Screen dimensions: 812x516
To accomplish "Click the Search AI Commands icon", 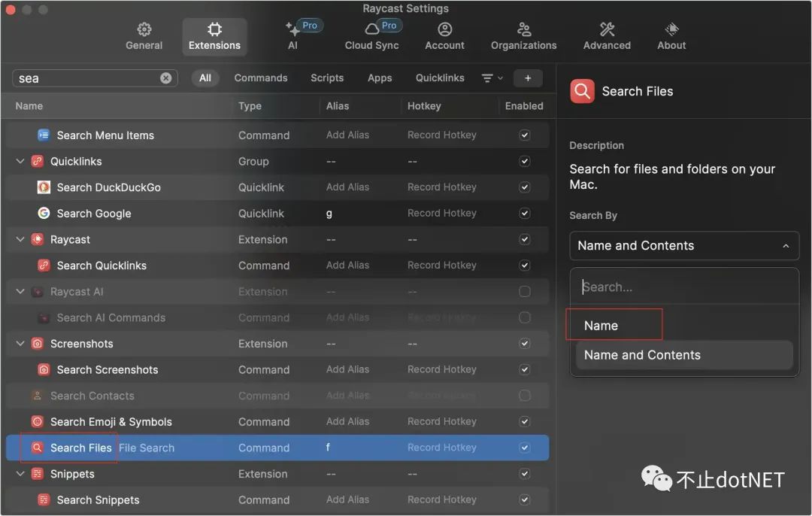I will pos(44,317).
